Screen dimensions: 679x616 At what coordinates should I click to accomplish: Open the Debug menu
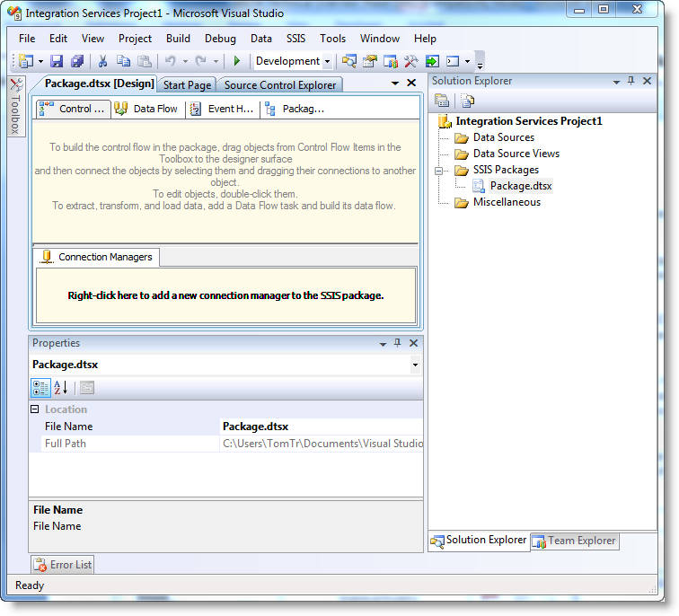pos(220,39)
